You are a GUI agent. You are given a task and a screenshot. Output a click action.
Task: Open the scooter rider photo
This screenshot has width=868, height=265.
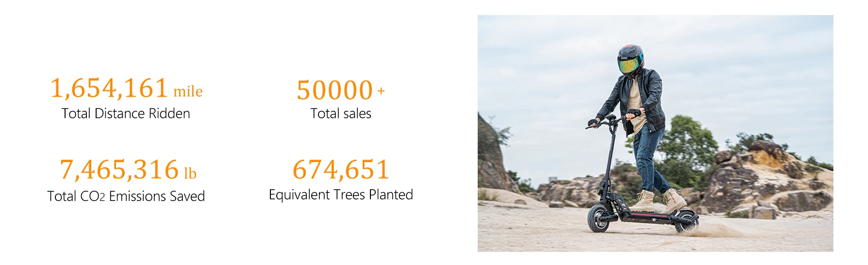tap(655, 133)
